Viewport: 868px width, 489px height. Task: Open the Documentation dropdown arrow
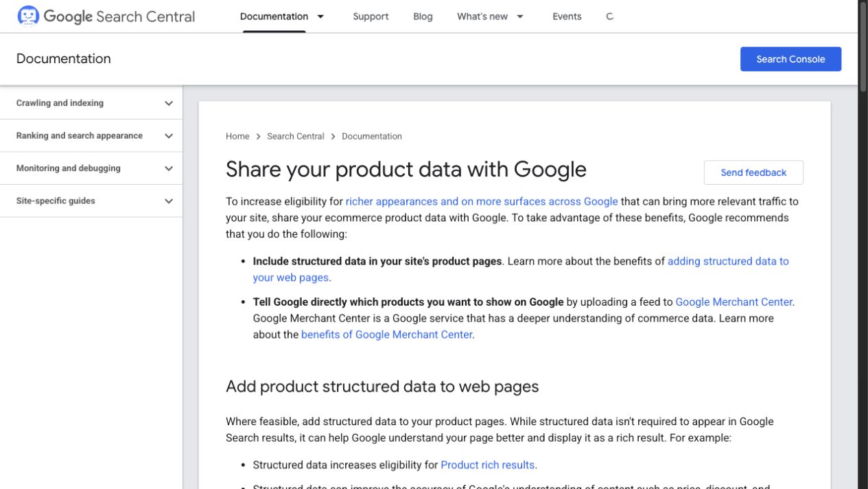(320, 16)
